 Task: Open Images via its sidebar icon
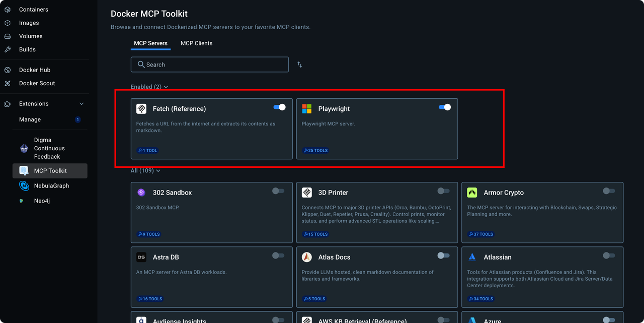(8, 23)
